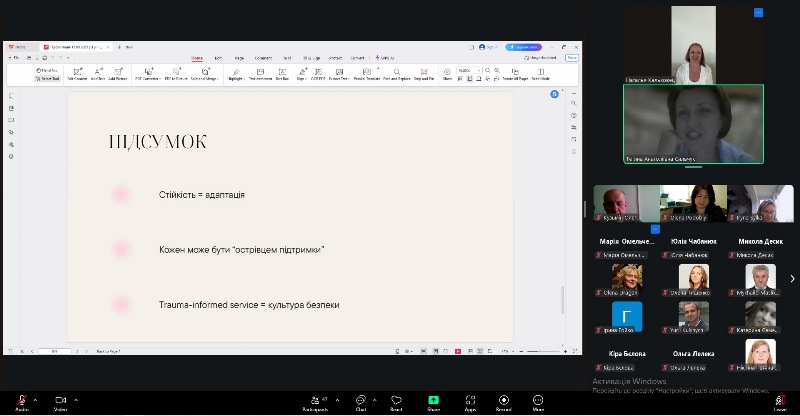Start recording with the Record button
The height and width of the screenshot is (416, 800).
pyautogui.click(x=503, y=400)
